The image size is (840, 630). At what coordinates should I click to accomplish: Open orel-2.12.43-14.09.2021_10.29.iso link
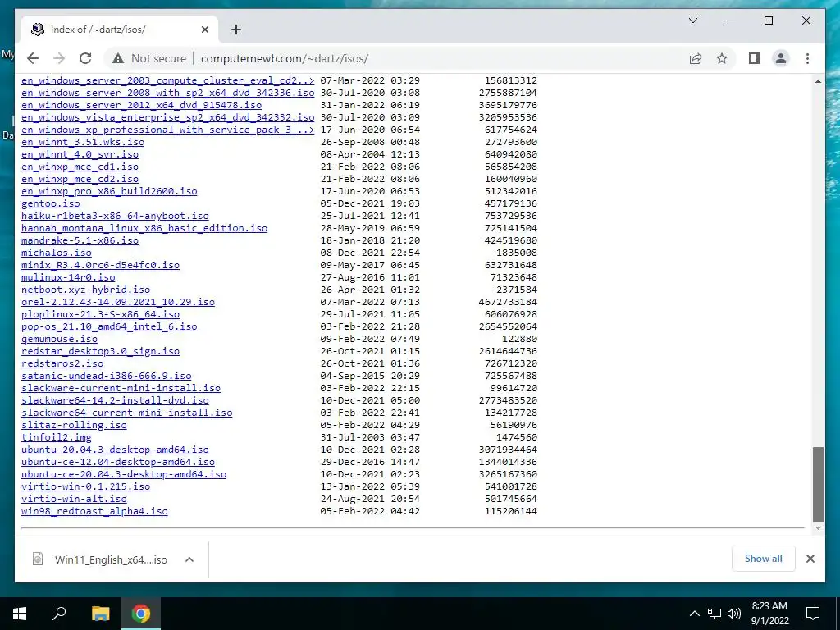tap(118, 302)
